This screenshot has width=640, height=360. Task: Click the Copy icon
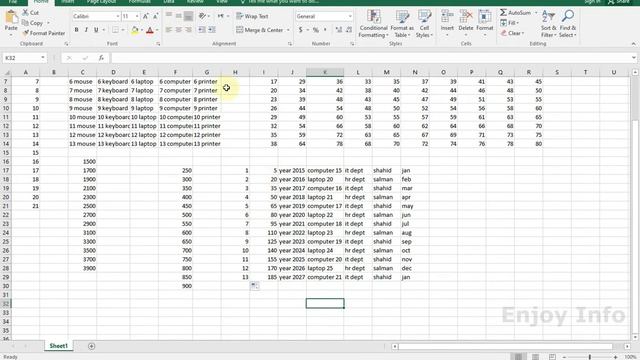click(x=25, y=23)
